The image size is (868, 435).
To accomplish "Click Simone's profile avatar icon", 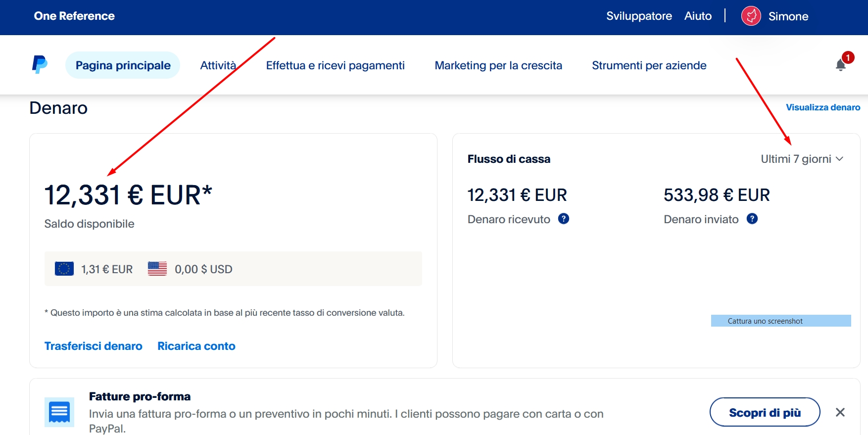I will click(x=751, y=16).
